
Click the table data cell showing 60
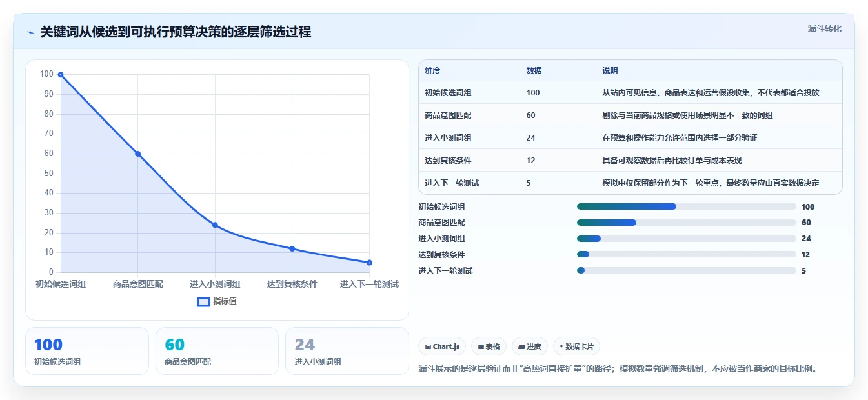tap(530, 115)
